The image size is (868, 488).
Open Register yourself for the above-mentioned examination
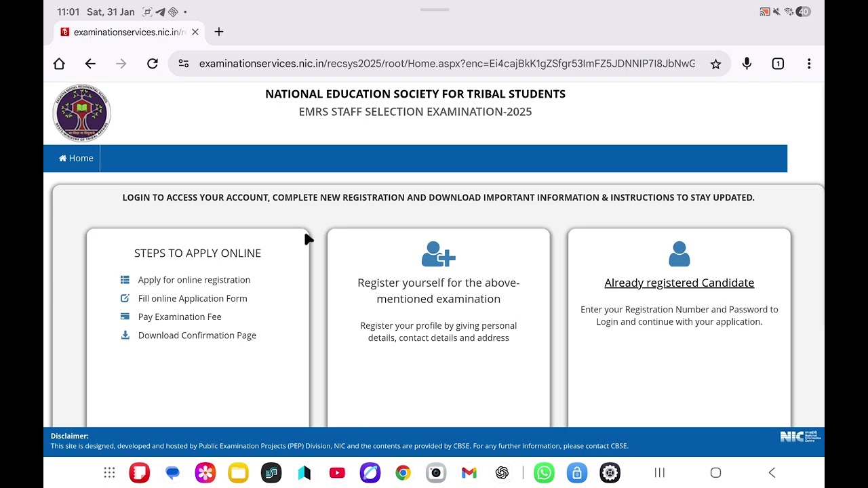(x=438, y=291)
